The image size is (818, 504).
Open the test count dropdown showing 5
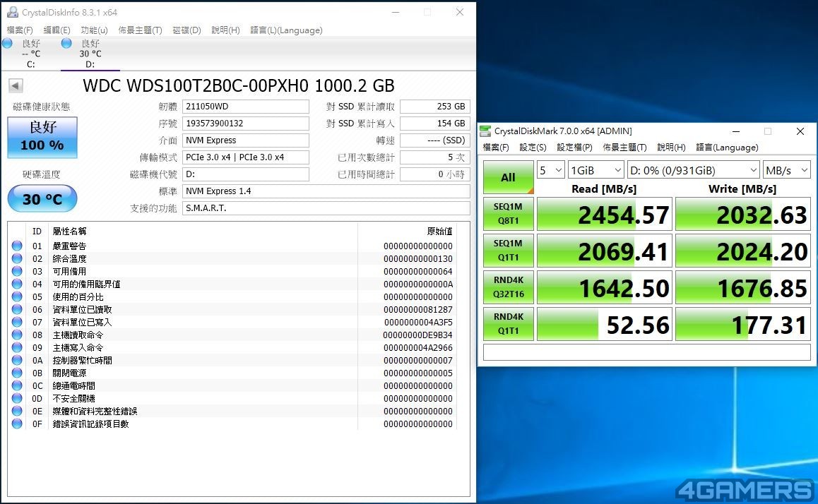click(551, 170)
